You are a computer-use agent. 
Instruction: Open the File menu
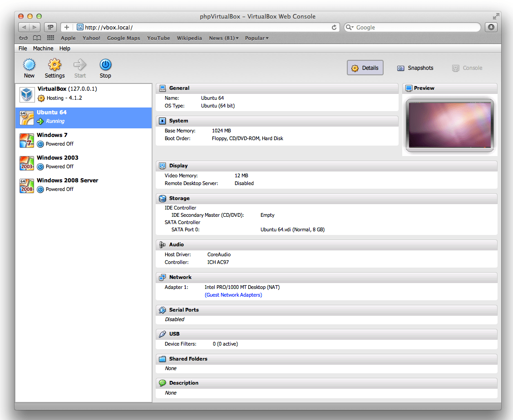(22, 48)
